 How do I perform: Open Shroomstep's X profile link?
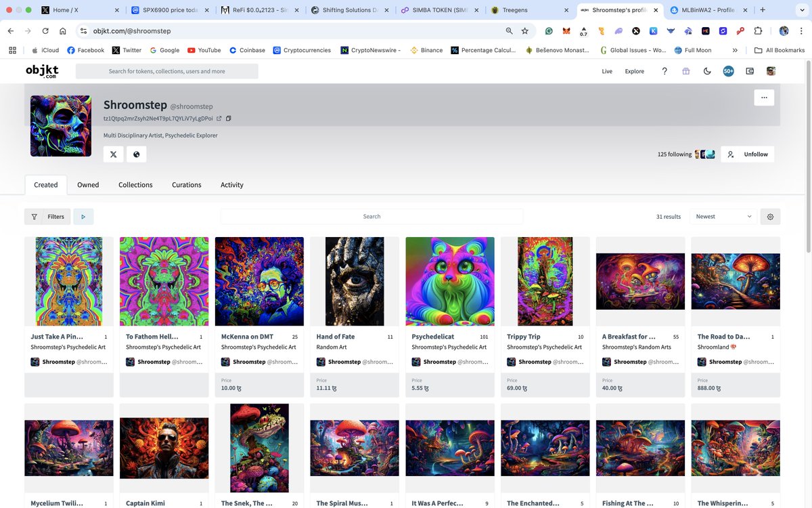(113, 154)
